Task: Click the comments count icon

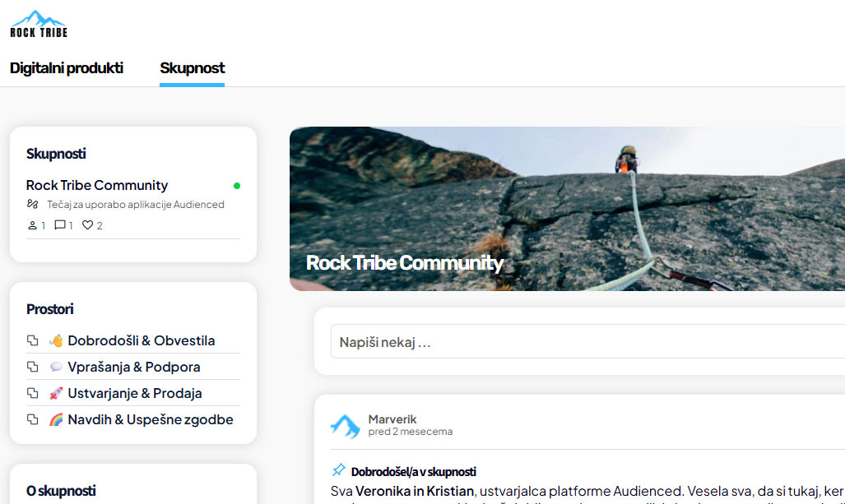Action: tap(60, 225)
